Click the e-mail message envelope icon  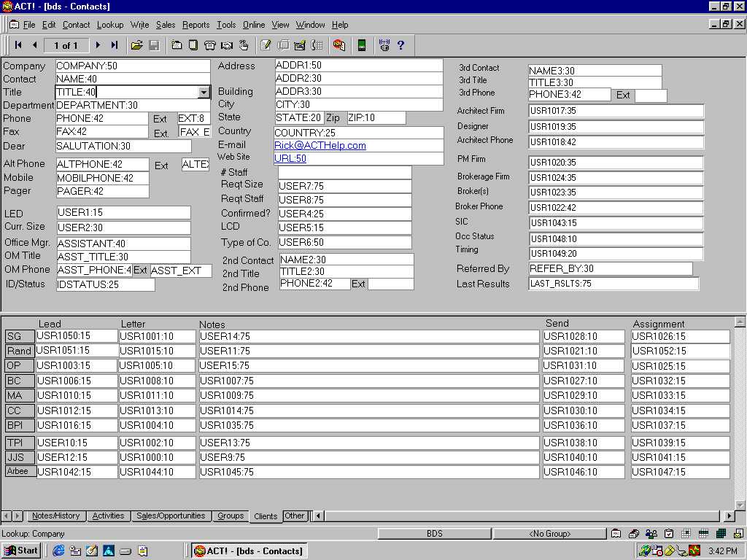[x=299, y=45]
